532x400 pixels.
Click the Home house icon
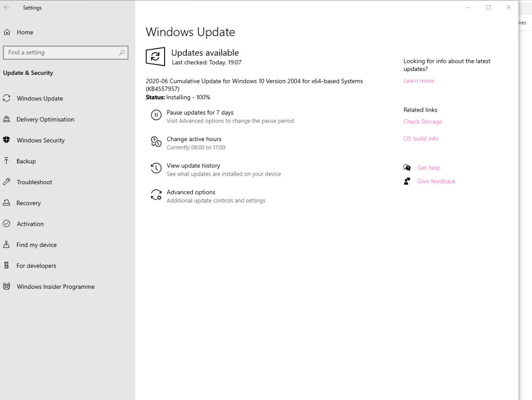point(7,32)
